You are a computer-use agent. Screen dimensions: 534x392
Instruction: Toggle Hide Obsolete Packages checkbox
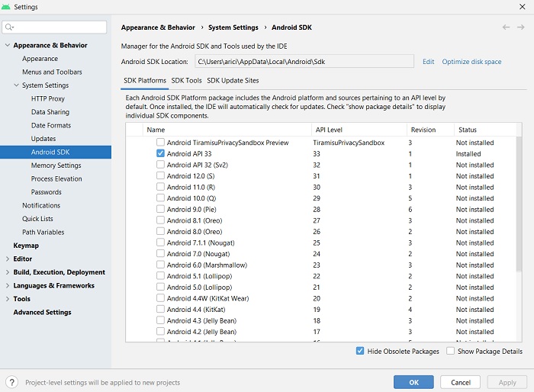pos(360,351)
